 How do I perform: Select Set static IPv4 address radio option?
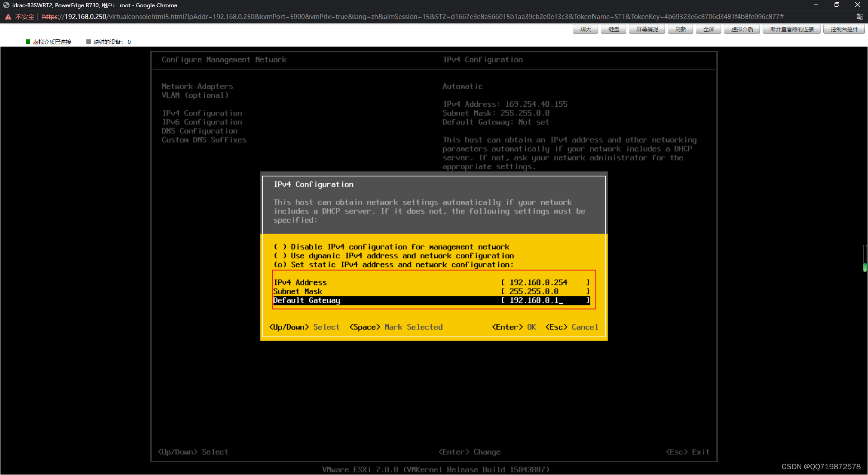click(394, 265)
